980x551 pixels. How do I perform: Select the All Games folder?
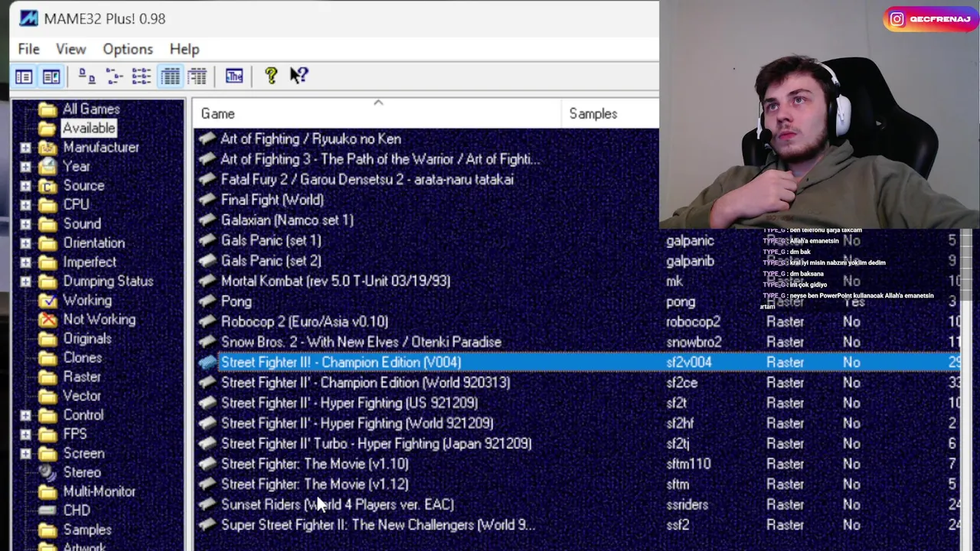click(91, 109)
